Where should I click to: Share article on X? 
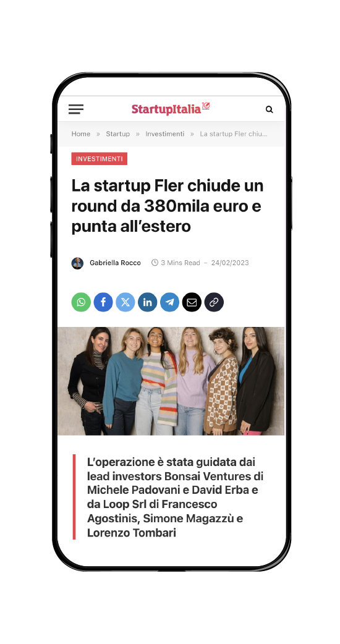(x=125, y=302)
